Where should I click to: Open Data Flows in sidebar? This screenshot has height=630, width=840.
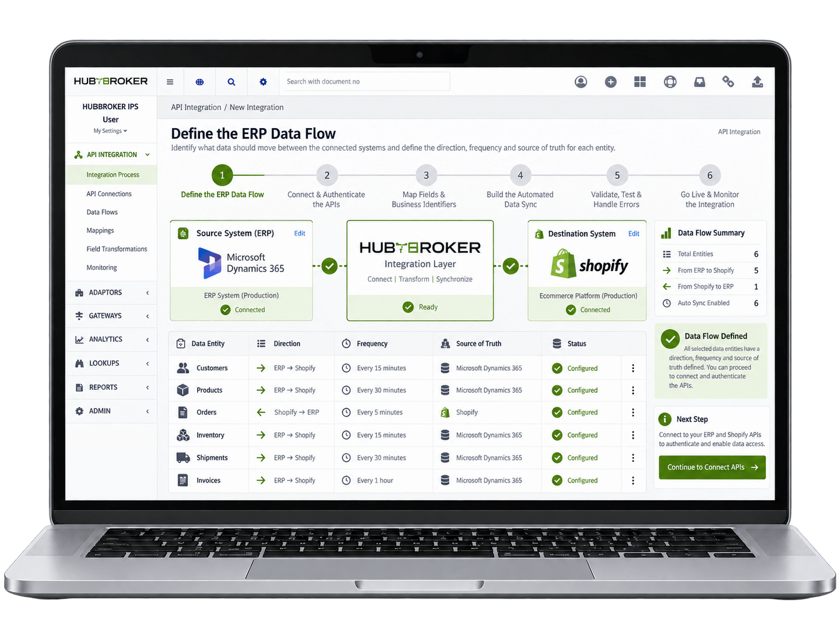click(102, 212)
